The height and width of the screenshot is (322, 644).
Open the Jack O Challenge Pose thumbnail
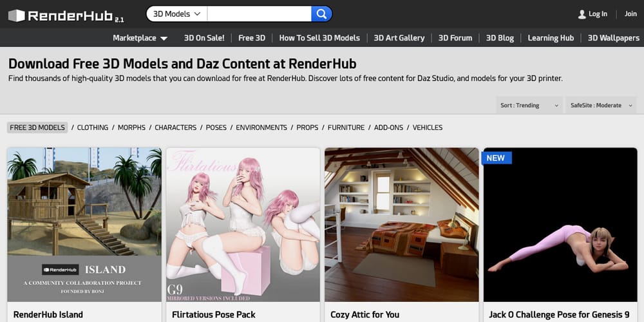(x=560, y=225)
